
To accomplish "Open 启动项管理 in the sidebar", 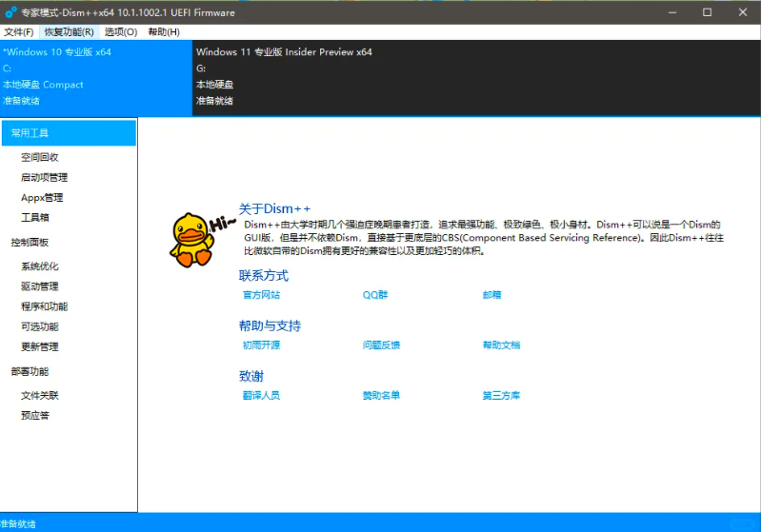I will tap(44, 178).
